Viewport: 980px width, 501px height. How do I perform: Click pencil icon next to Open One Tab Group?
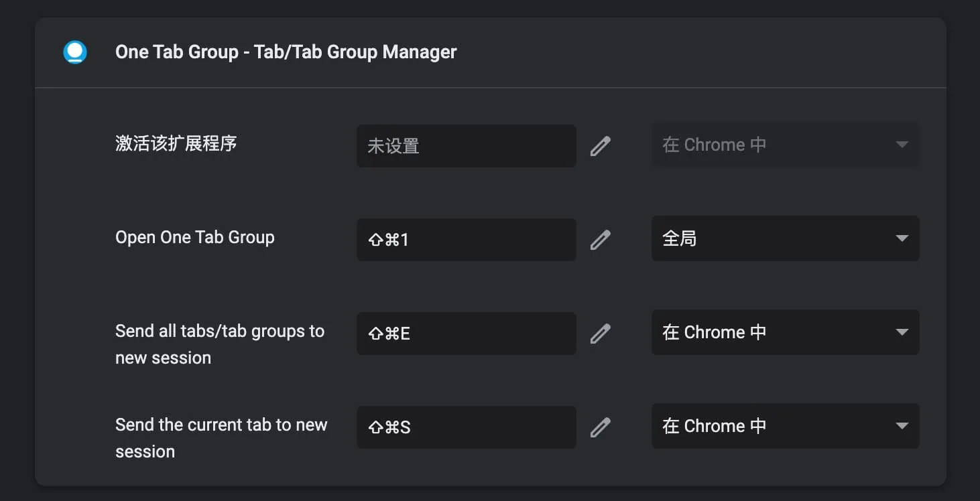coord(601,239)
